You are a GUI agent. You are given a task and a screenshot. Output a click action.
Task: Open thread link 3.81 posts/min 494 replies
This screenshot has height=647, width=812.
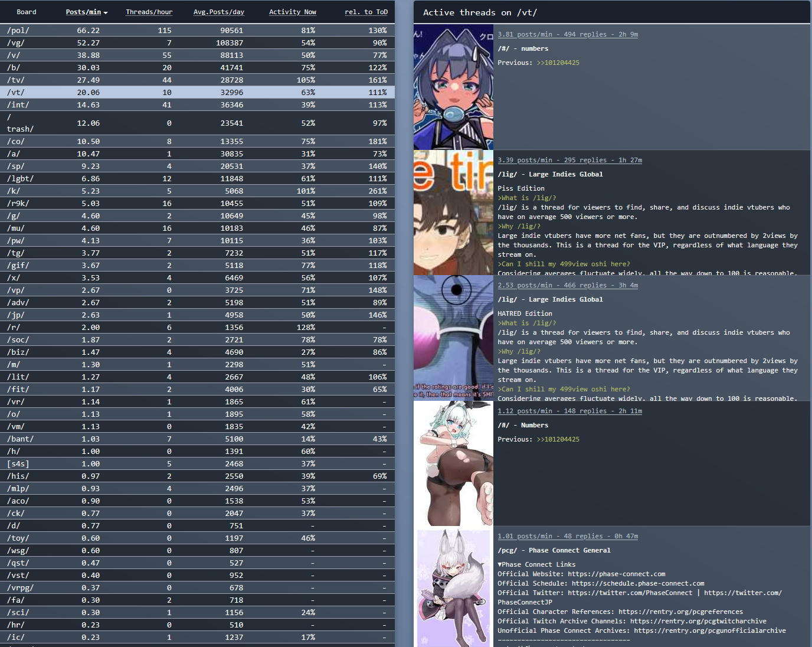point(568,34)
